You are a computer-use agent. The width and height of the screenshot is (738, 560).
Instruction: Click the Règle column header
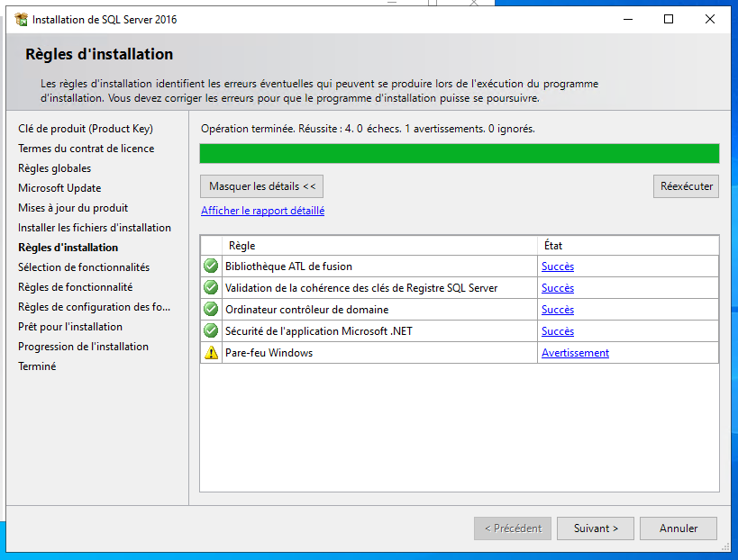[380, 246]
